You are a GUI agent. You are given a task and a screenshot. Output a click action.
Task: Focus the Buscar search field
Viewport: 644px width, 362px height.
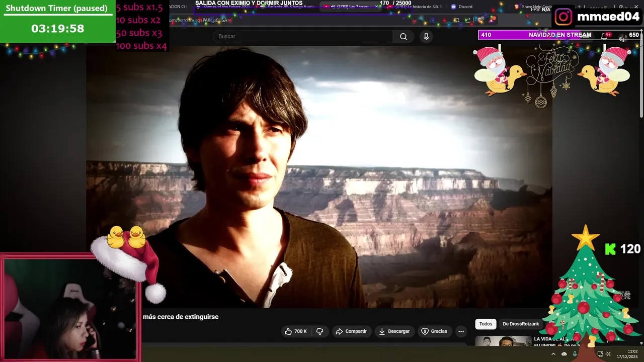(303, 36)
